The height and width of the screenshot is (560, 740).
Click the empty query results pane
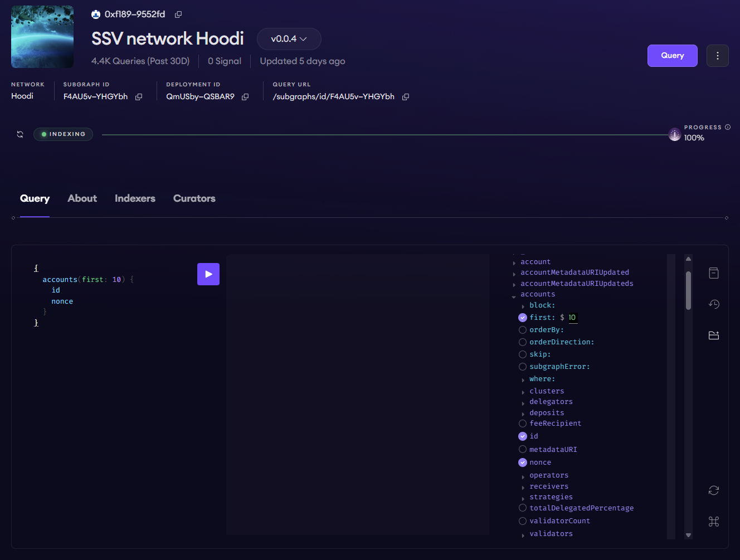point(358,395)
